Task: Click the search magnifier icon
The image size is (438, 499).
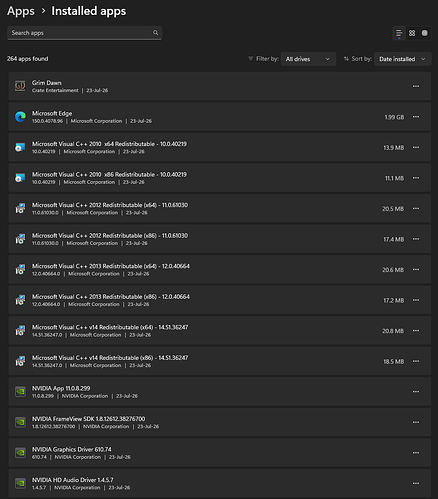Action: (155, 33)
